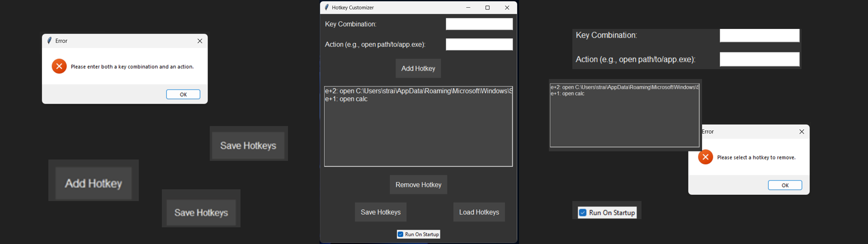Close the 'select a hotkey to remove' error dialog
This screenshot has height=244, width=868.
coord(802,131)
